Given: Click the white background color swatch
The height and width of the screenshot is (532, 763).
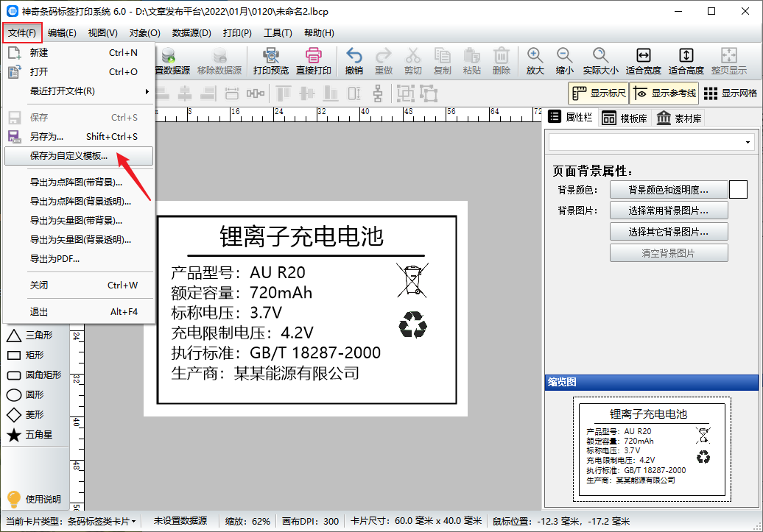Looking at the screenshot, I should point(738,190).
